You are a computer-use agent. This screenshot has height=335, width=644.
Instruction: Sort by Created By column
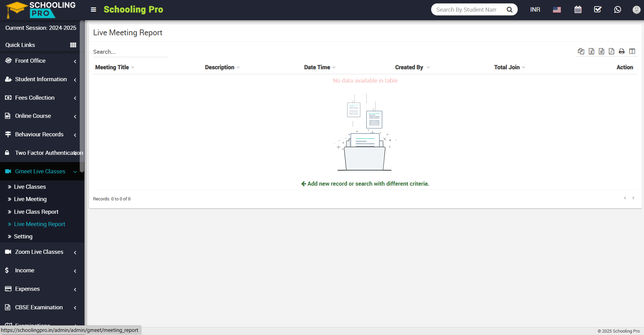coord(412,67)
